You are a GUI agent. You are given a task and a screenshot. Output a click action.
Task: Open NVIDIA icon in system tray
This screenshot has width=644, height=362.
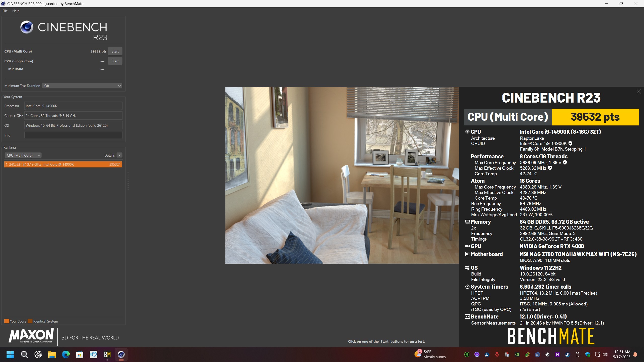point(517,354)
